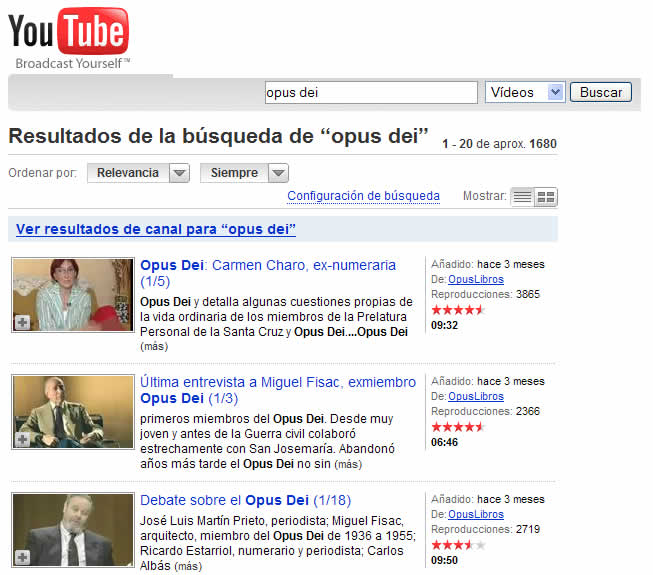Expand (más) under Debate description
This screenshot has height=575, width=653.
[188, 566]
